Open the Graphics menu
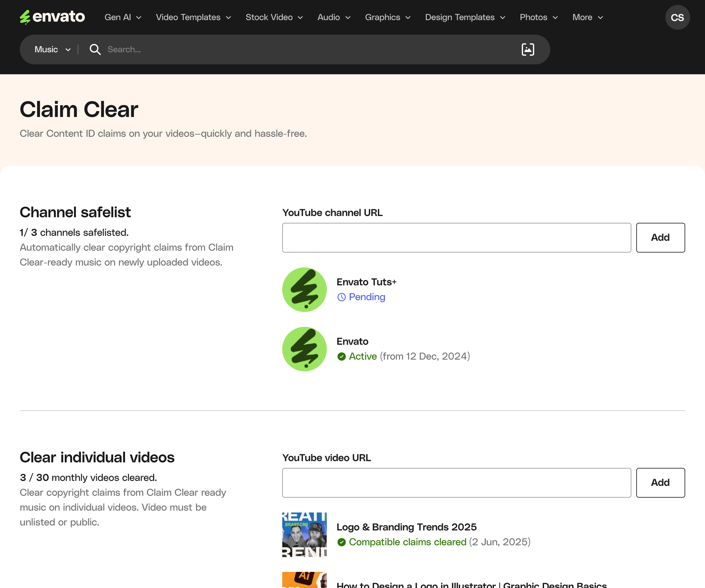This screenshot has height=588, width=705. (x=387, y=17)
